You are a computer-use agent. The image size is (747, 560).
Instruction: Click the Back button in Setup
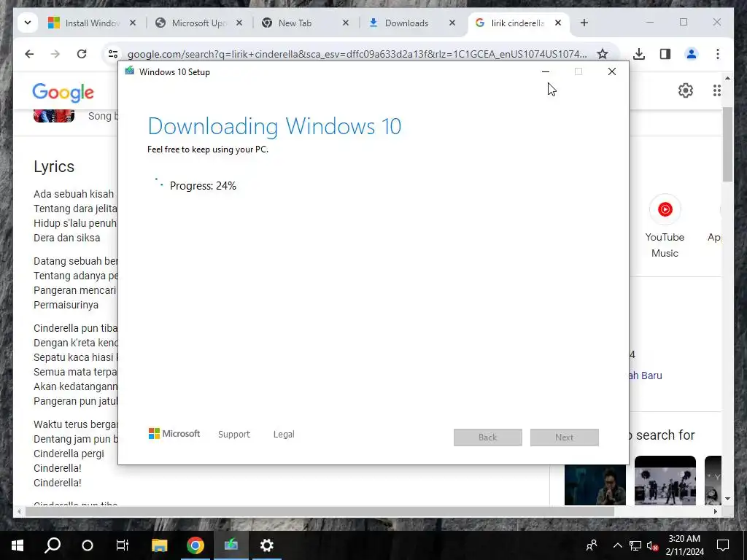(488, 437)
